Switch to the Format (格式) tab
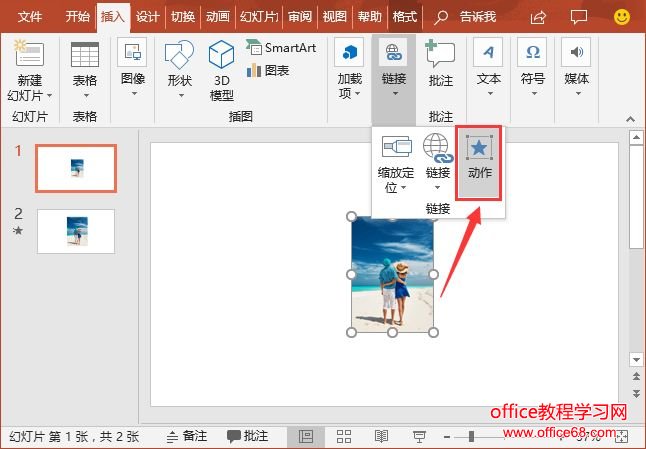 point(404,17)
